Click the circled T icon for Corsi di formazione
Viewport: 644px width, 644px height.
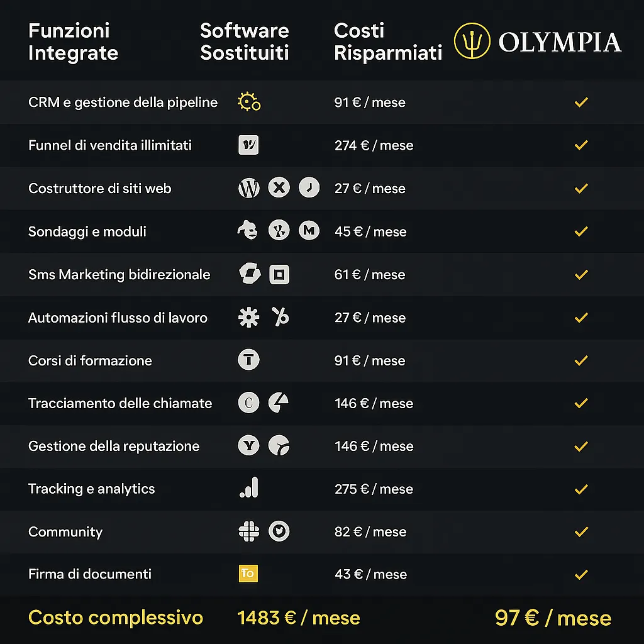(249, 360)
